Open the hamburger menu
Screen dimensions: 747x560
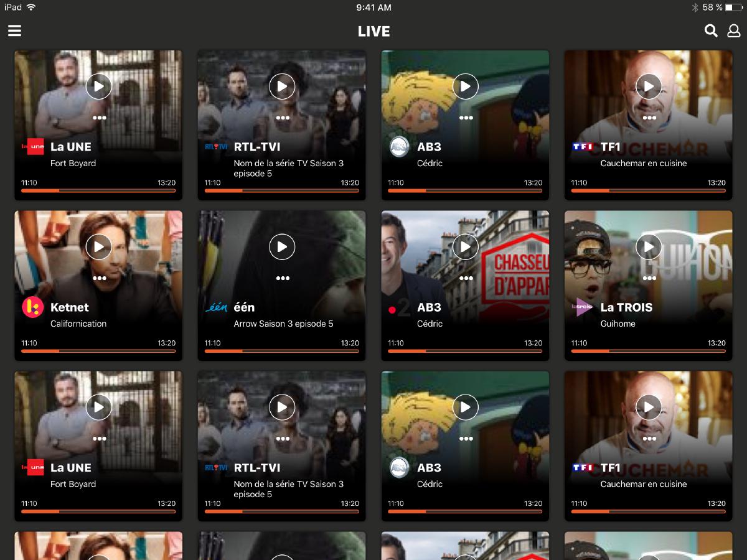[x=14, y=30]
